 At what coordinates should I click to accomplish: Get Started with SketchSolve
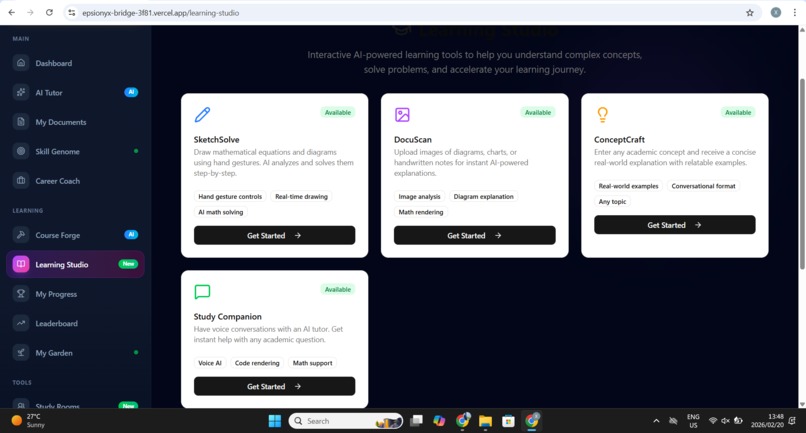(274, 235)
